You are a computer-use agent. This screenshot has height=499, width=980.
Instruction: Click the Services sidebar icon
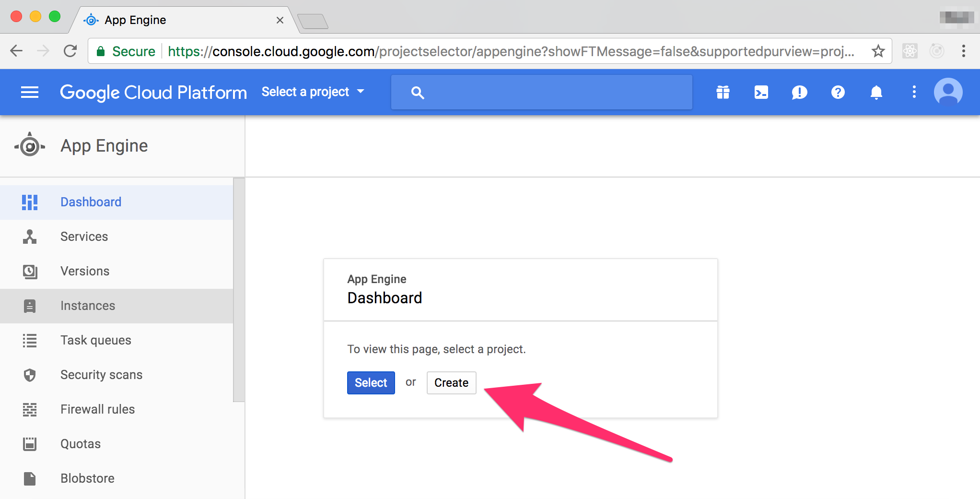(30, 237)
